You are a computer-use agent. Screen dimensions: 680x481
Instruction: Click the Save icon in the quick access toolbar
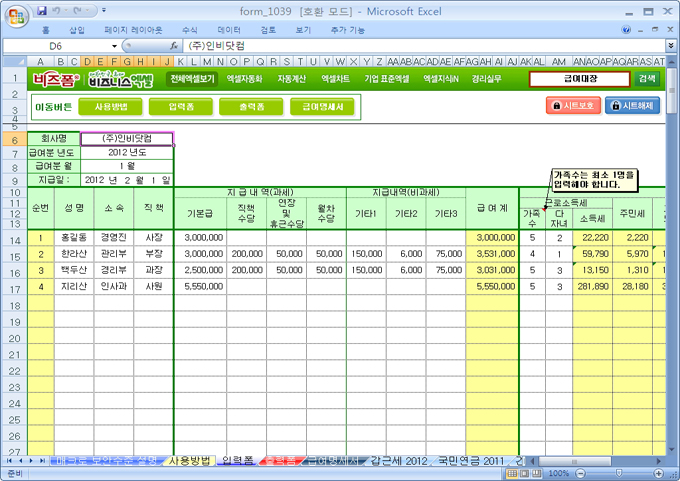(42, 11)
